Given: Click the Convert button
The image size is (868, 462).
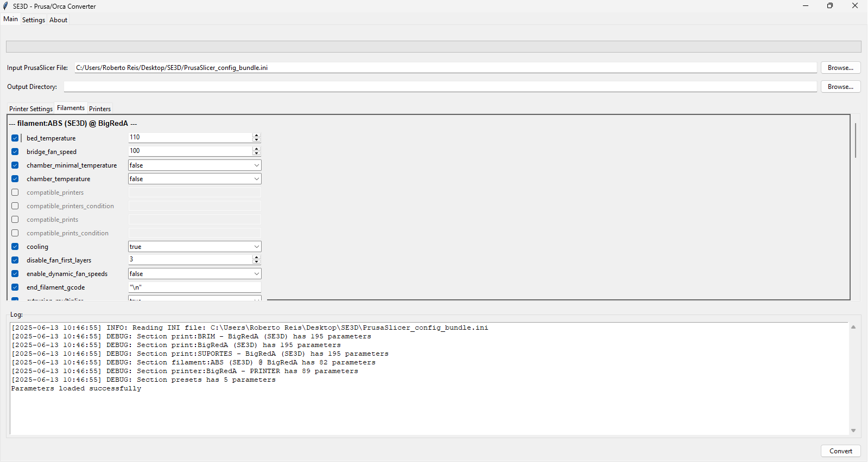Looking at the screenshot, I should 840,451.
